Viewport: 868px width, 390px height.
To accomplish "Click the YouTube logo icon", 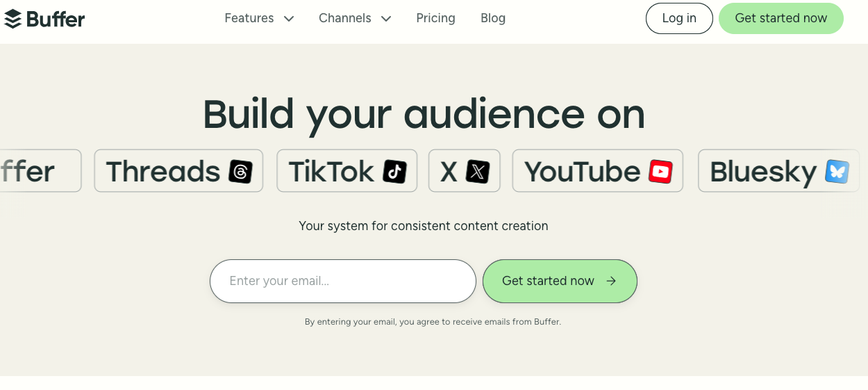I will coord(660,171).
